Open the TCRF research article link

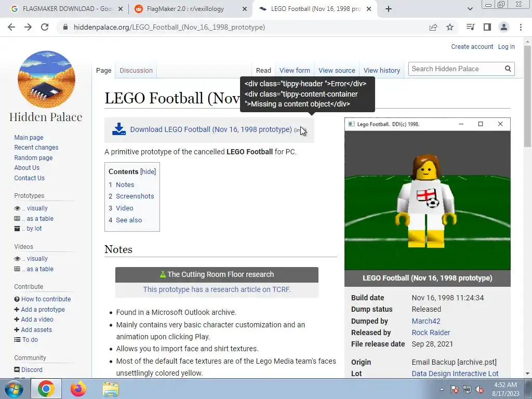tap(217, 289)
